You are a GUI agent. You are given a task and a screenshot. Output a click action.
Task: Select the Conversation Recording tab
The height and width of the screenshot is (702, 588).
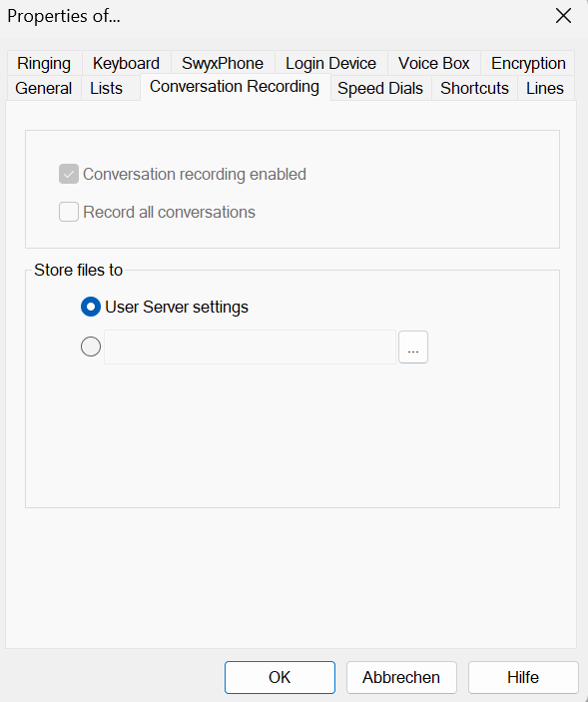(235, 87)
